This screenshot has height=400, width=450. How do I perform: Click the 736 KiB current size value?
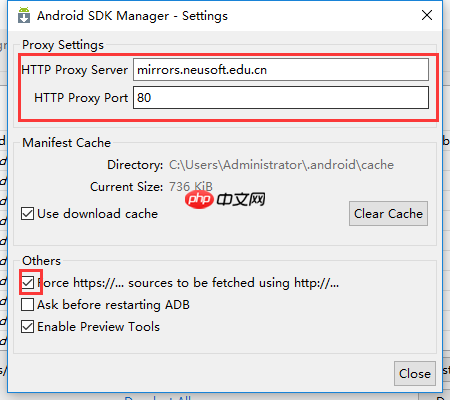191,187
